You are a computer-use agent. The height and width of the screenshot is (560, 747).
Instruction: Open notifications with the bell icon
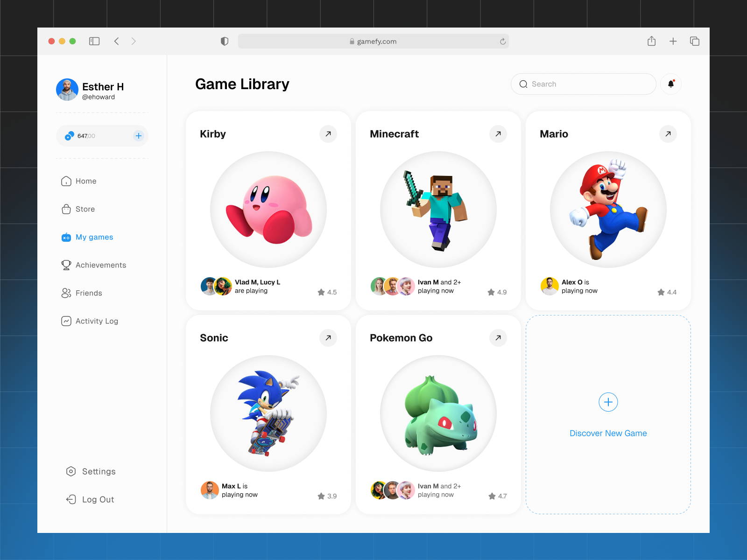(x=671, y=84)
